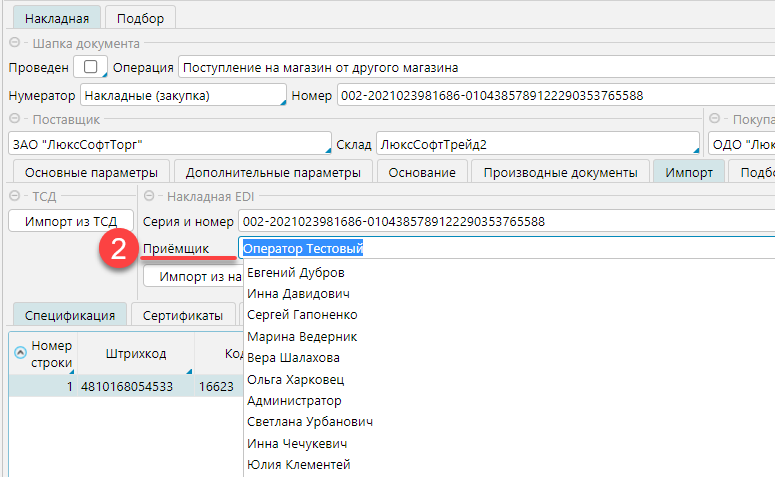
Task: Select Марина Ведерник as Приёмщик
Action: tap(301, 337)
